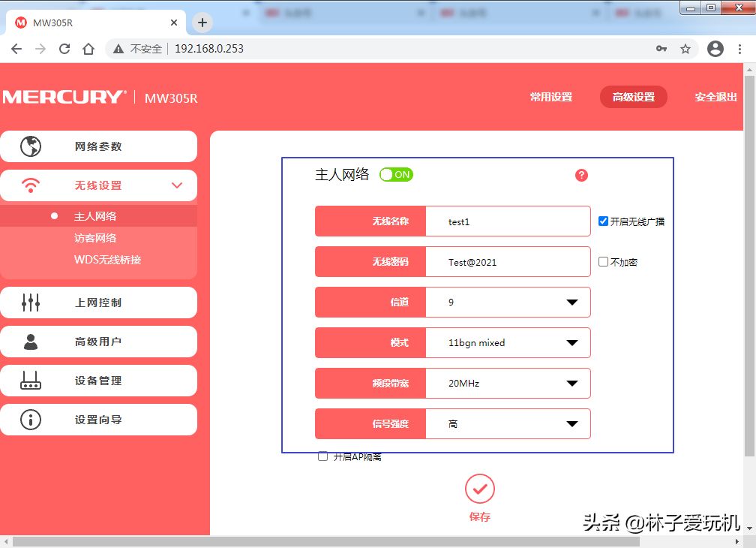The width and height of the screenshot is (756, 548).
Task: Enable the 不加密 checkbox
Action: (x=603, y=262)
